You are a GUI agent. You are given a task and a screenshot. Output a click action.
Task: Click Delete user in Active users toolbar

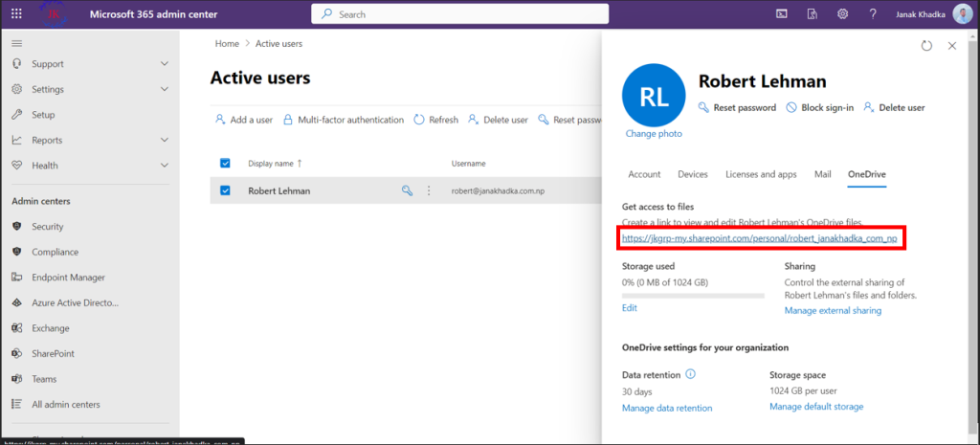498,120
